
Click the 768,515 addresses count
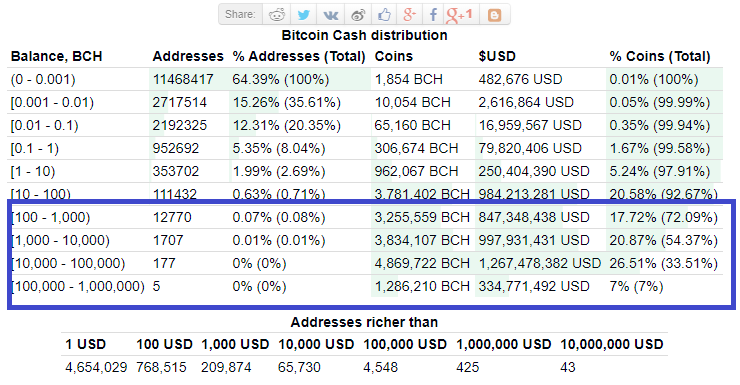coord(161,368)
